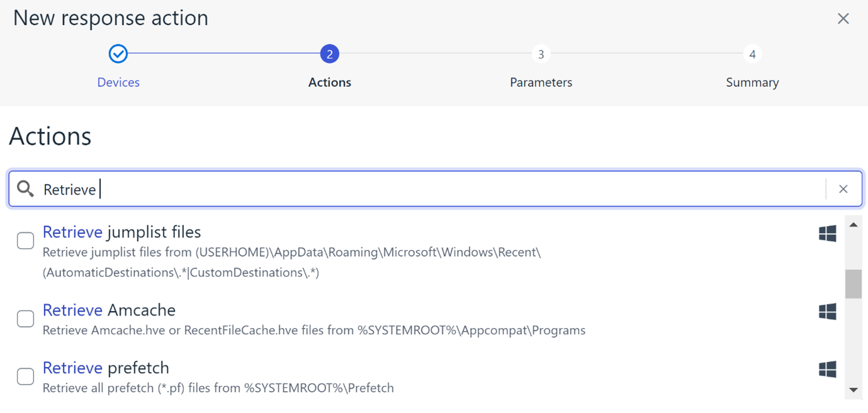Click the Amcache.hve description text
Screen dimensions: 868x413
314,331
